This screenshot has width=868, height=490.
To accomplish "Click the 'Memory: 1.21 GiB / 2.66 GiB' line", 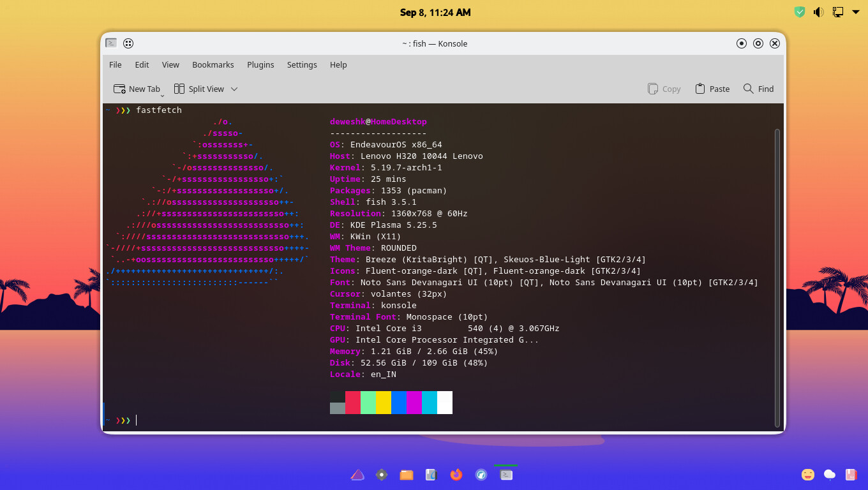I will (x=414, y=352).
